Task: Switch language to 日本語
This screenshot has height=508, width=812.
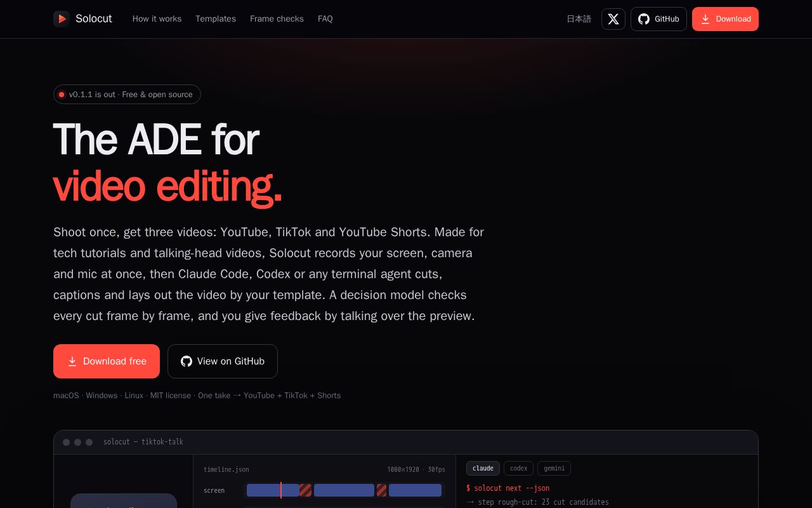Action: [x=579, y=19]
